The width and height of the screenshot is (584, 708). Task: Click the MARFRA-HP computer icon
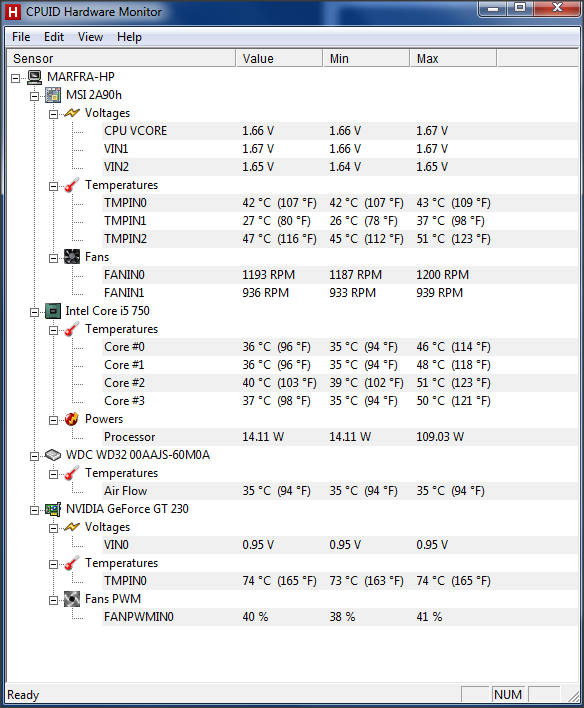pyautogui.click(x=34, y=77)
